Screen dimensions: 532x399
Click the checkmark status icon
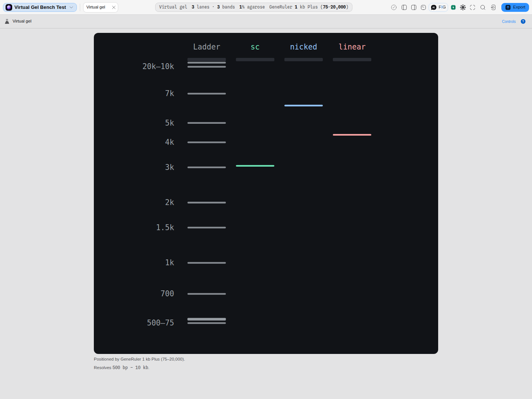tap(394, 7)
